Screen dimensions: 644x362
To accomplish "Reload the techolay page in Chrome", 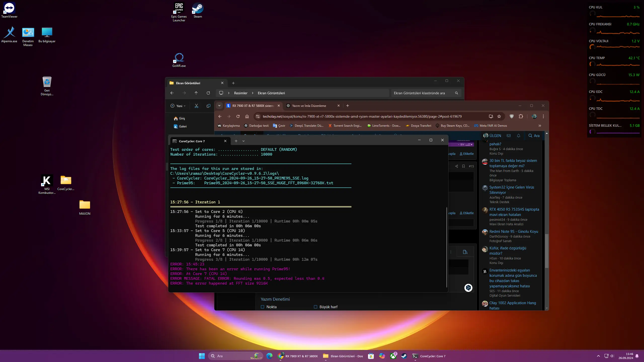I will pos(238,116).
